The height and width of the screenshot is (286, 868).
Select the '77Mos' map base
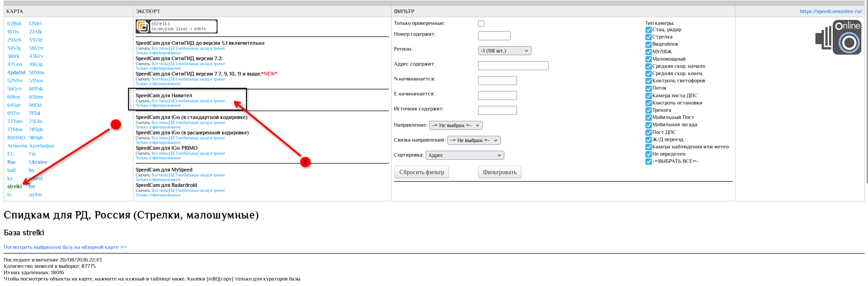(15, 129)
